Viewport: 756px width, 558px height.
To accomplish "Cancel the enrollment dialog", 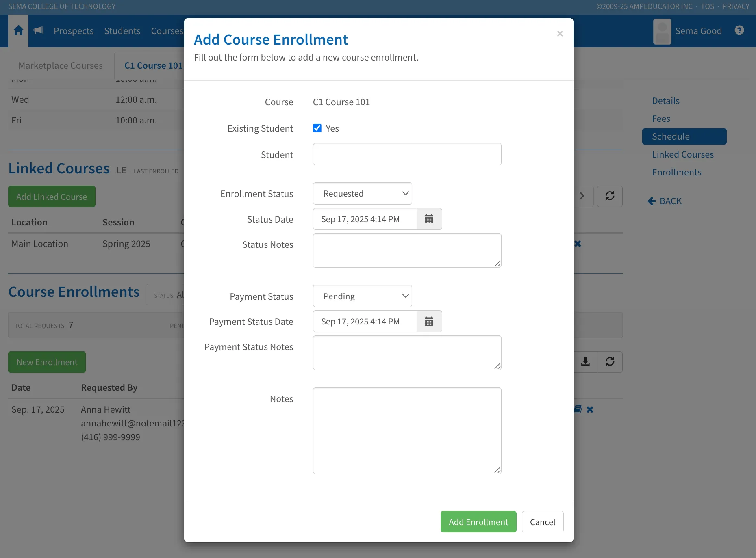I will (x=543, y=522).
